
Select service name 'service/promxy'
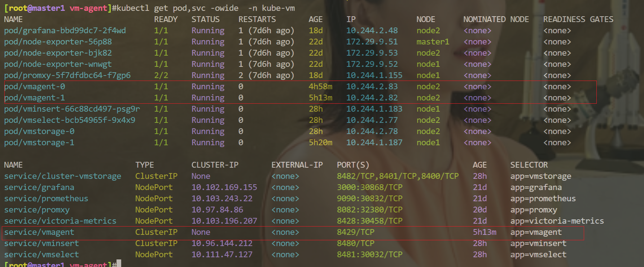click(37, 210)
